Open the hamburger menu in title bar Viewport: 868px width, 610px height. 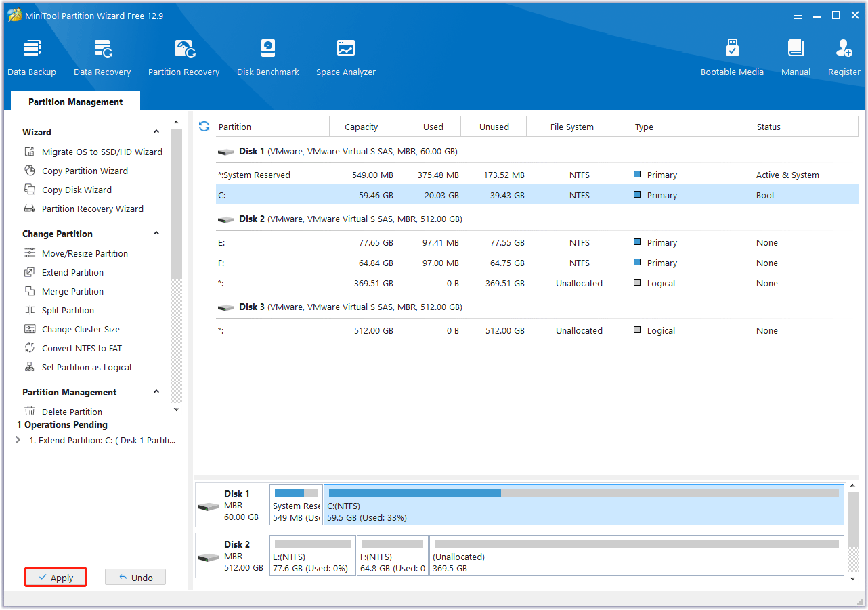coord(798,16)
